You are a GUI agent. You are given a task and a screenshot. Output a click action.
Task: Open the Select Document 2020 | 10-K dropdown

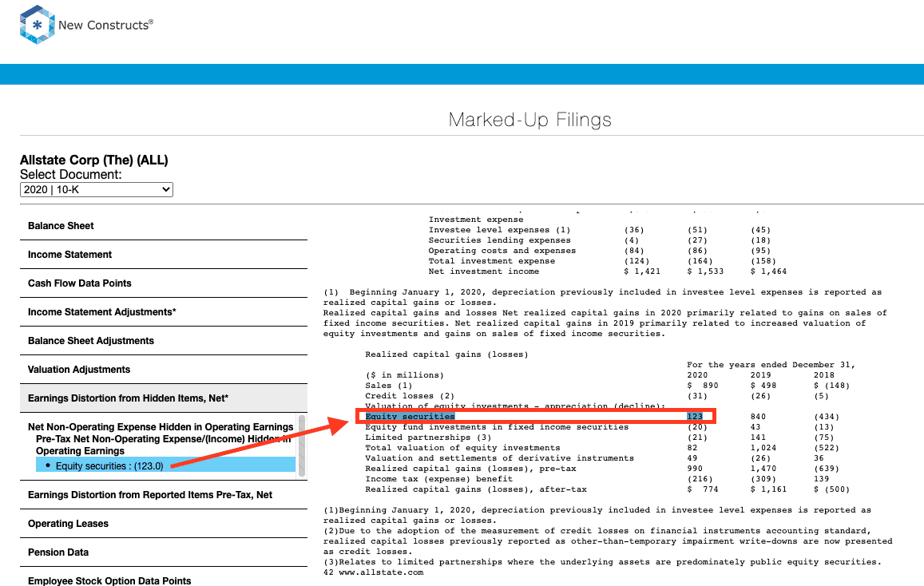97,190
